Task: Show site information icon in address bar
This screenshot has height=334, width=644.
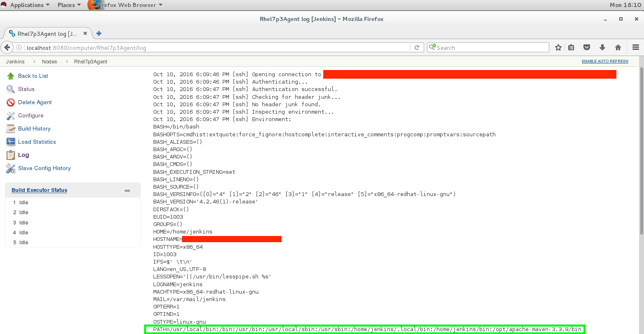Action: [19, 48]
